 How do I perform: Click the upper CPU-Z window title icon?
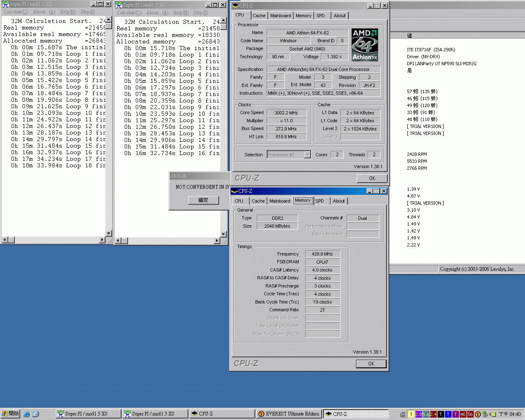pyautogui.click(x=235, y=6)
